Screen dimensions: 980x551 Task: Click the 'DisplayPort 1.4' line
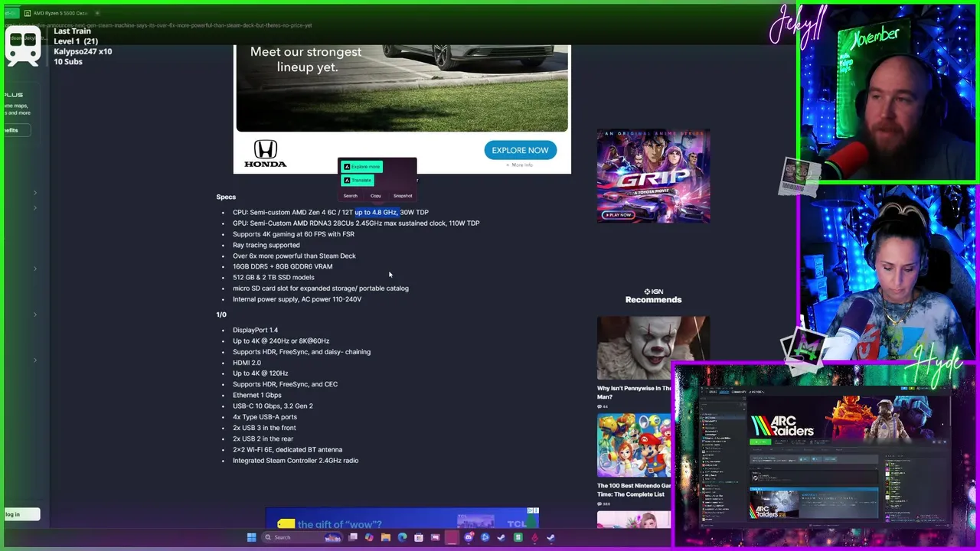[255, 330]
